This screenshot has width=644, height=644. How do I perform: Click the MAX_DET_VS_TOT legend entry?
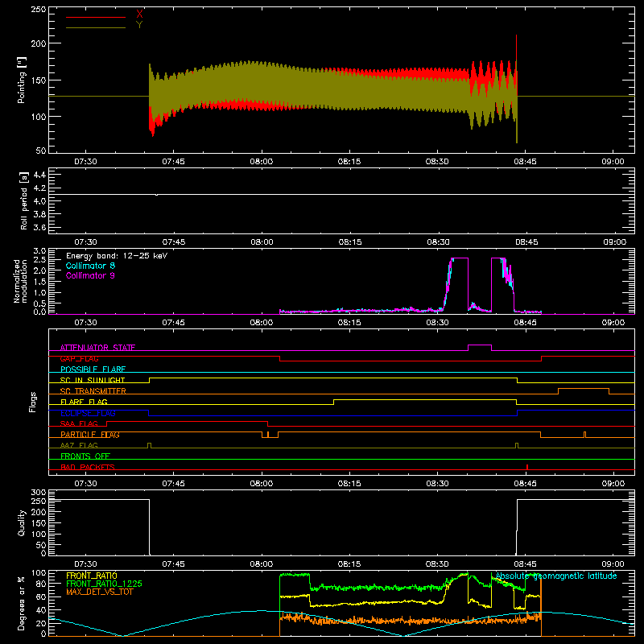99,592
